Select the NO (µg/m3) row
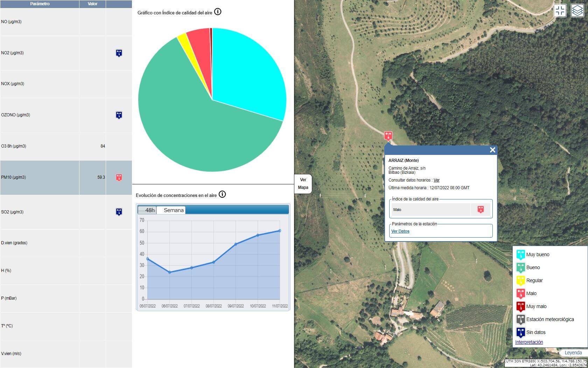Image resolution: width=588 pixels, height=368 pixels. click(x=66, y=22)
